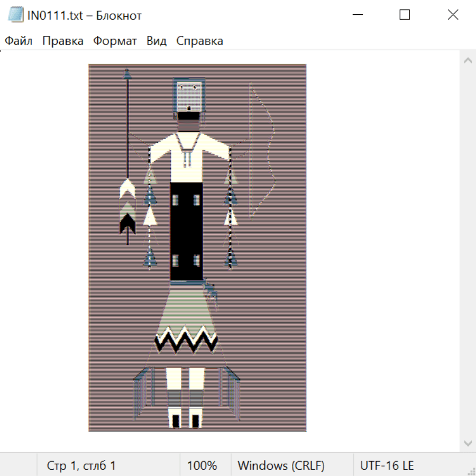
Task: Click the resize grip in the window corner
Action: [471, 471]
